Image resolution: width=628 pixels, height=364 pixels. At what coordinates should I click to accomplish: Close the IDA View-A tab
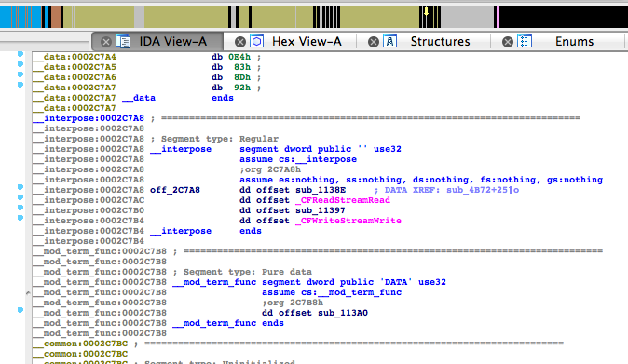point(106,42)
